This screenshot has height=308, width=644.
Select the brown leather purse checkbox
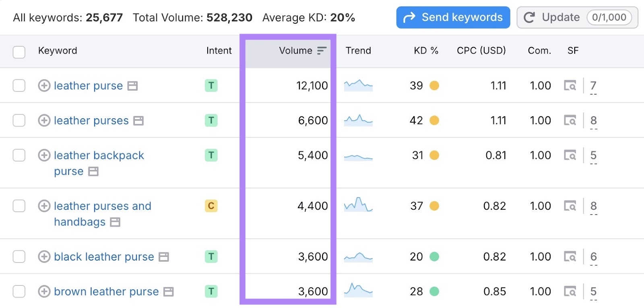(x=19, y=291)
